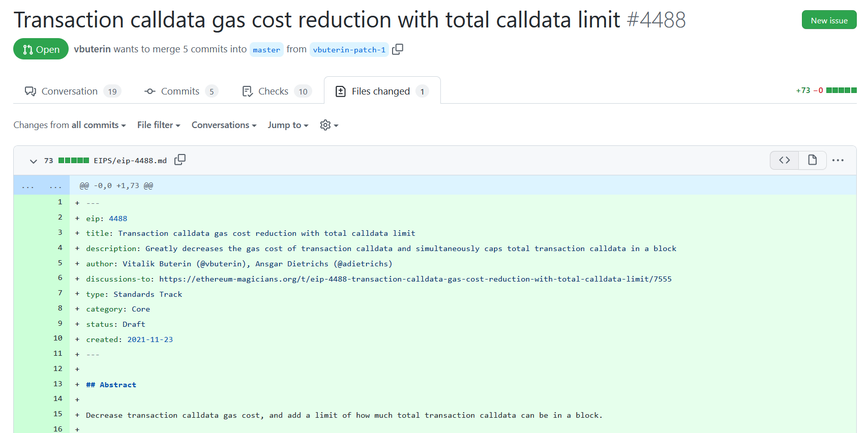
Task: Open the vbuterin author link
Action: coord(92,49)
